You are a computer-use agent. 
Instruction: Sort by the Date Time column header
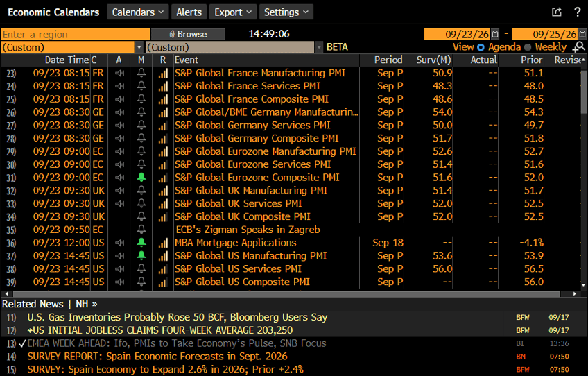pos(67,60)
